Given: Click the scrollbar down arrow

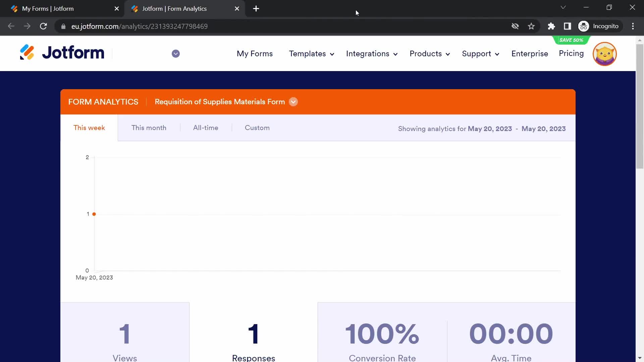Looking at the screenshot, I should 640,358.
